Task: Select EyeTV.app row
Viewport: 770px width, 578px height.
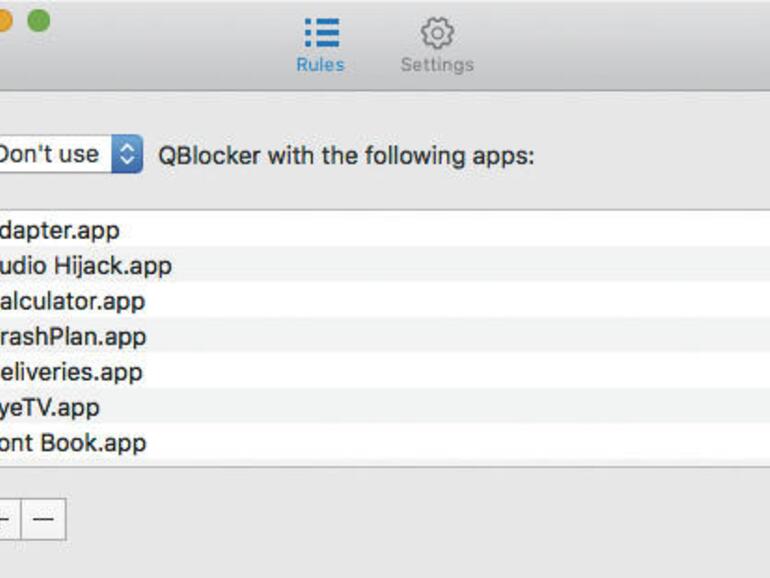Action: (385, 407)
